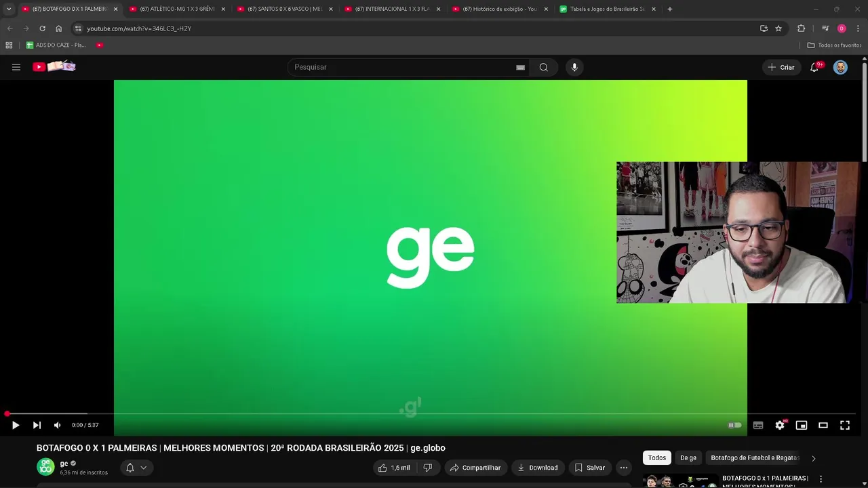Select the De ge filter chip

pyautogui.click(x=688, y=457)
